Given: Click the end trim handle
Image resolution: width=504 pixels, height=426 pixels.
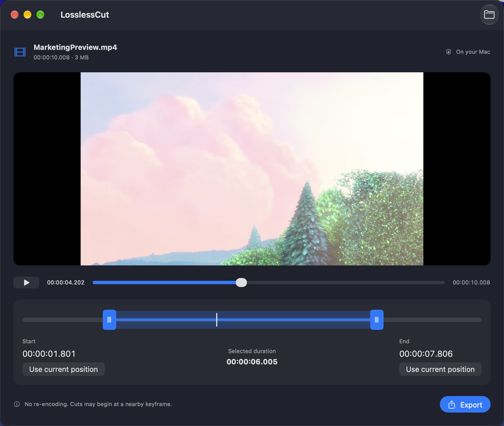Looking at the screenshot, I should pyautogui.click(x=377, y=320).
